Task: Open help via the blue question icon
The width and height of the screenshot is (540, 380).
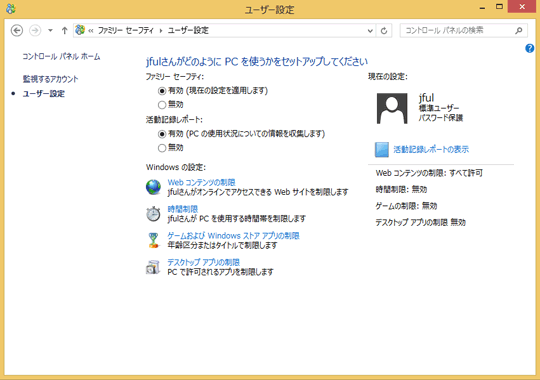Action: (530, 49)
